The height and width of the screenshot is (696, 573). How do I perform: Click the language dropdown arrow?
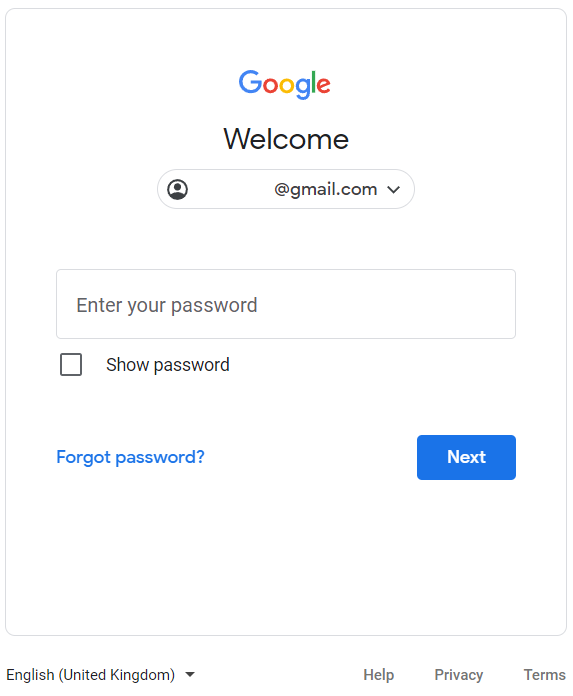tap(190, 675)
